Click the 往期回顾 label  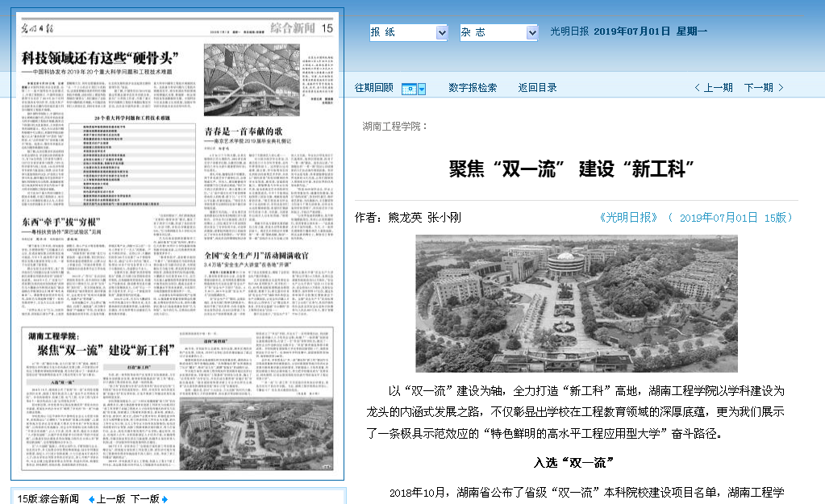[374, 88]
